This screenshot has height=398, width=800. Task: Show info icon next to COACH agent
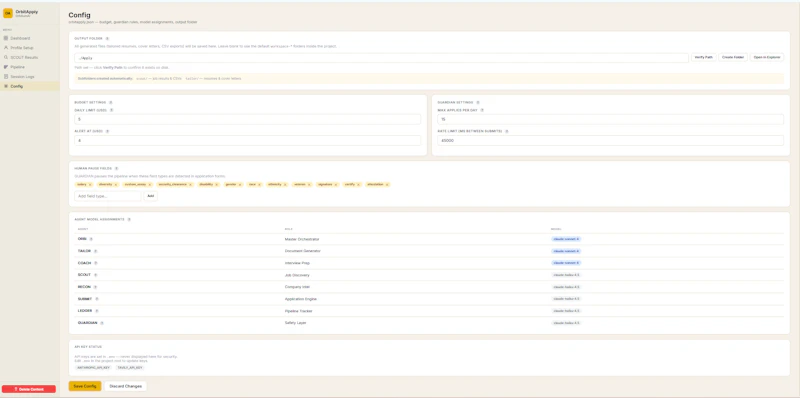tap(95, 263)
